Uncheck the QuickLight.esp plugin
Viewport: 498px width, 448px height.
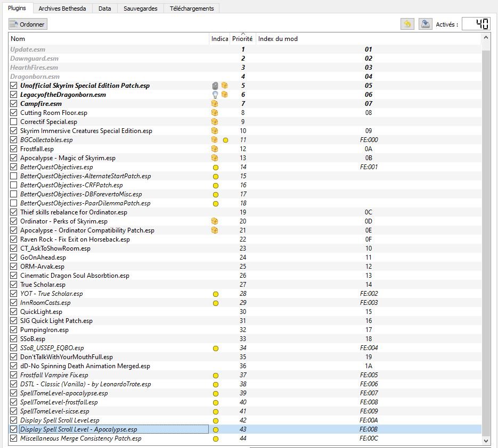[x=14, y=312]
